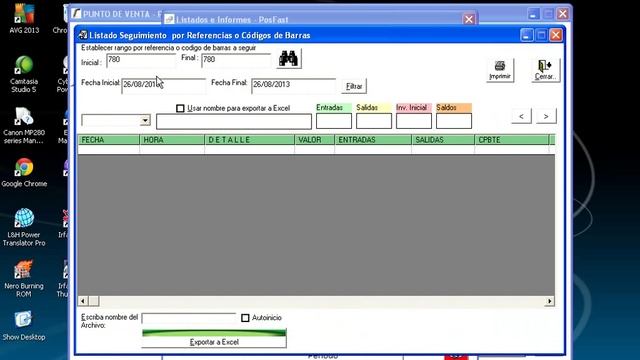640x360 pixels.
Task: Open Nero Burning ROM shortcut
Action: (x=24, y=279)
